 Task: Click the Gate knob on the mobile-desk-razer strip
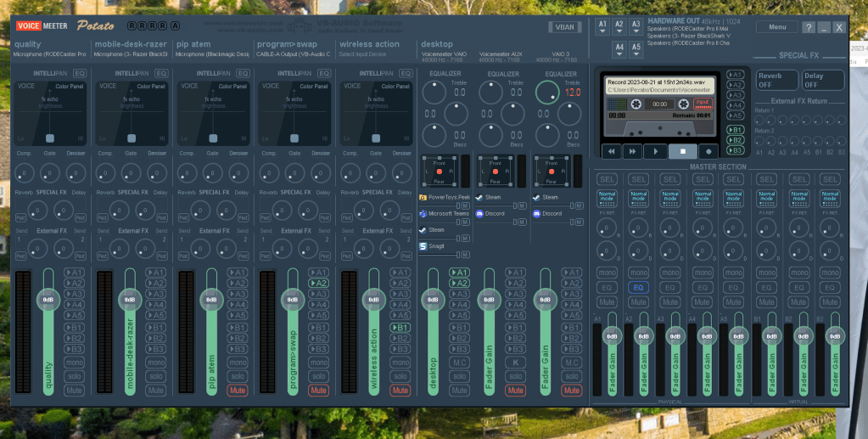[x=132, y=173]
